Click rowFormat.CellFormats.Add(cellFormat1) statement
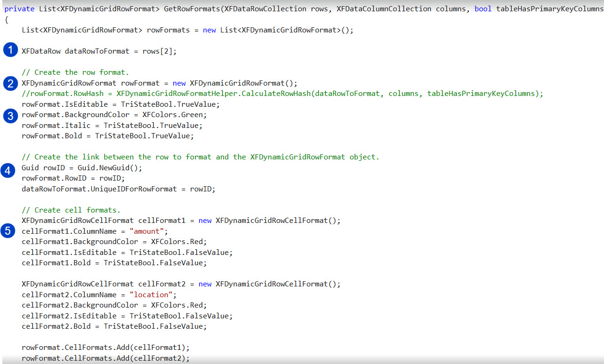This screenshot has width=604, height=364. [105, 348]
